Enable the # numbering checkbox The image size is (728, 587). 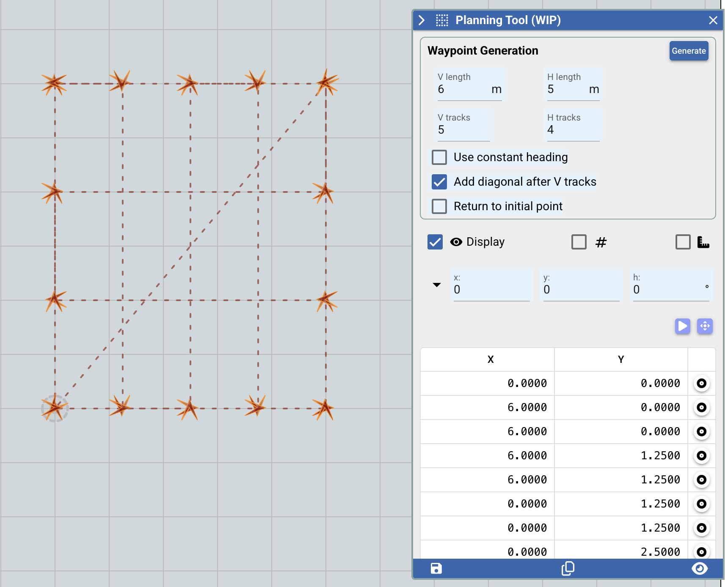click(x=579, y=242)
